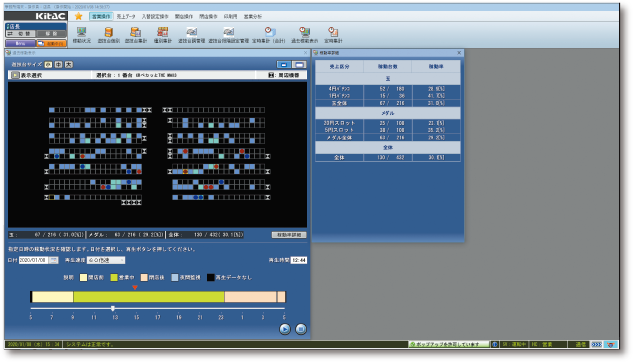Image resolution: width=633 pixels, height=362 pixels.
Task: Open the playback speed dropdown
Action: point(106,260)
